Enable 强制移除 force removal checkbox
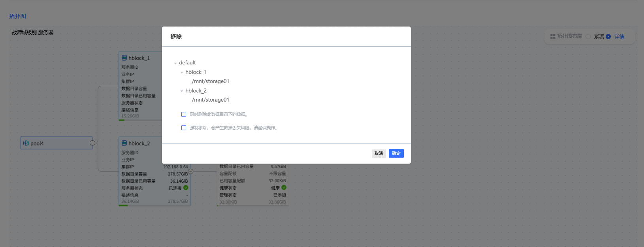The height and width of the screenshot is (247, 644). click(184, 128)
